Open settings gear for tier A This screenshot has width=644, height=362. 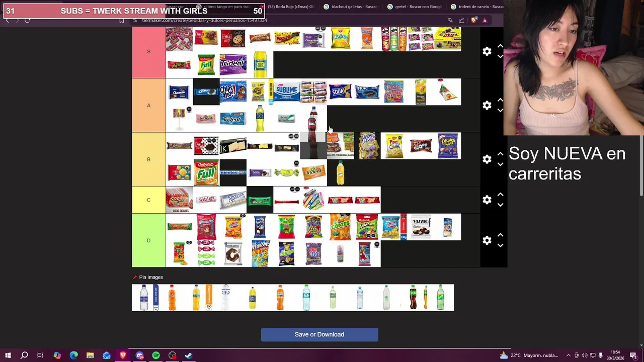click(x=487, y=105)
